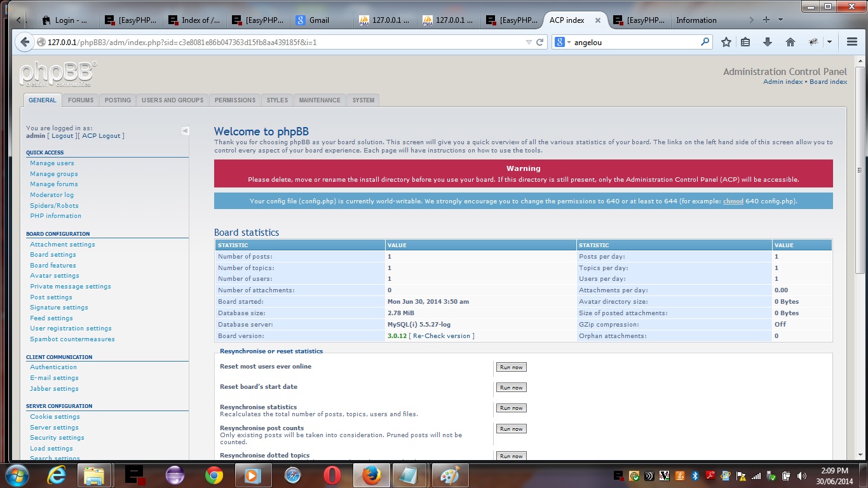Open the PHP information link
Screen dimensions: 868x488
click(55, 216)
